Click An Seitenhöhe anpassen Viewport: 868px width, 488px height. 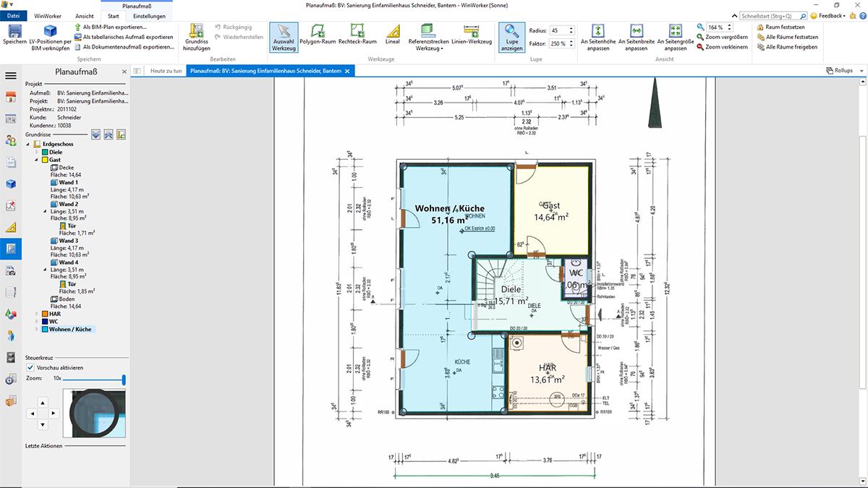pyautogui.click(x=598, y=38)
